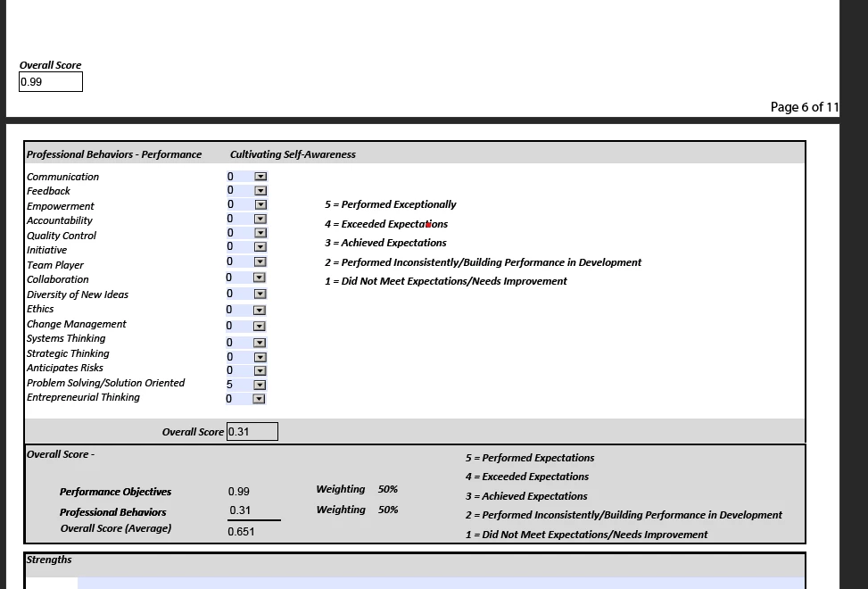The height and width of the screenshot is (589, 868).
Task: Click the '5 = Performed Exceptionally' text
Action: point(390,204)
